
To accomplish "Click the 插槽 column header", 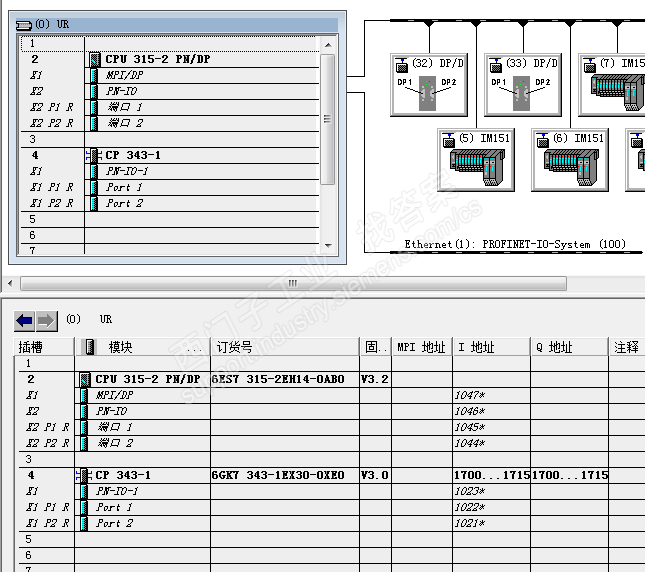I will [x=44, y=347].
